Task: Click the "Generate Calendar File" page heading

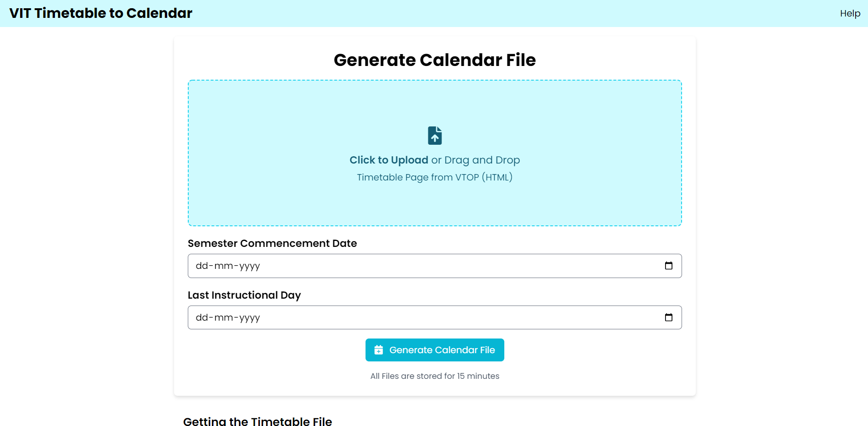Action: (x=435, y=60)
